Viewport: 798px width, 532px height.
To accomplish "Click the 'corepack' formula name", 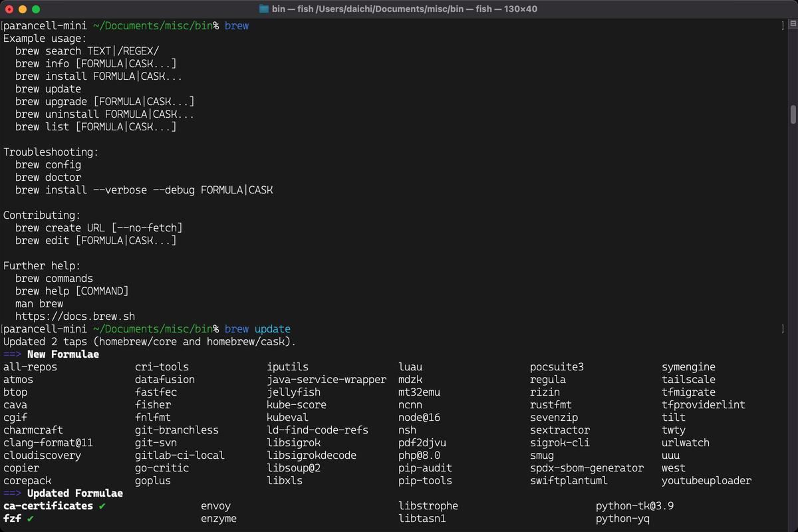I will coord(27,481).
